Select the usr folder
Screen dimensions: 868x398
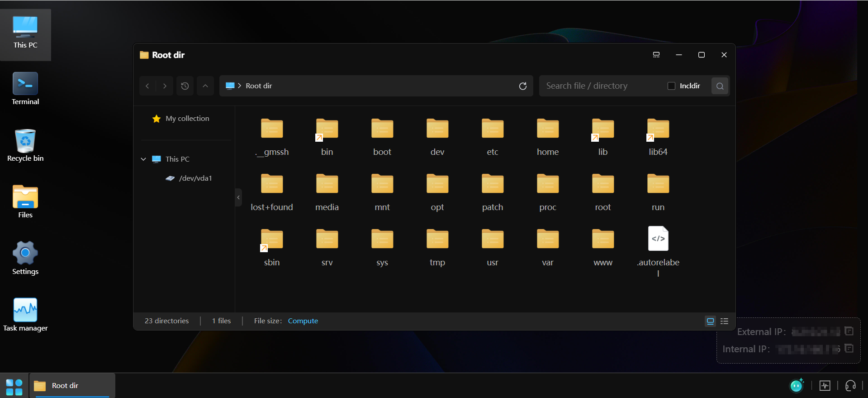pyautogui.click(x=493, y=248)
